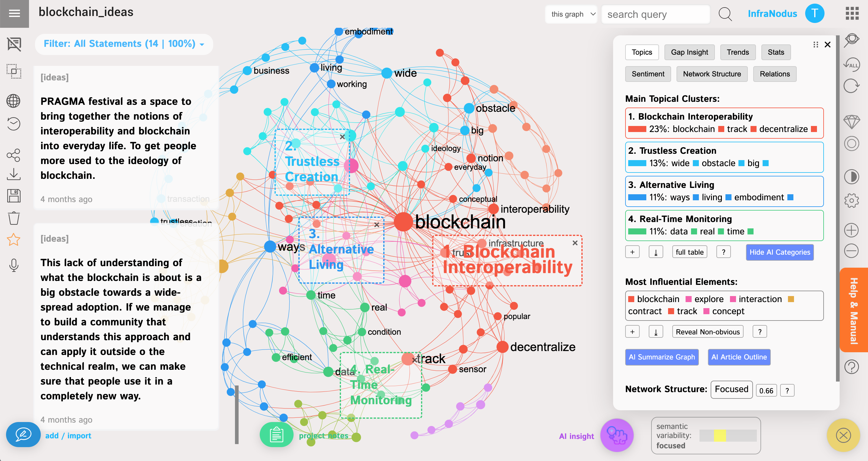Toggle the half-circle contrast mode
This screenshot has height=461, width=868.
[851, 177]
